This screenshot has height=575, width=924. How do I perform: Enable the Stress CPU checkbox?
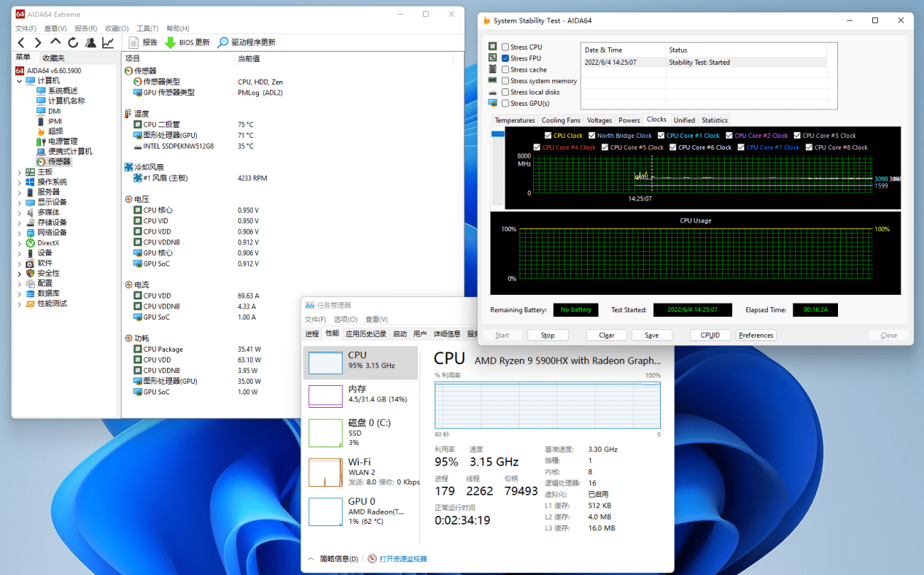click(x=505, y=47)
